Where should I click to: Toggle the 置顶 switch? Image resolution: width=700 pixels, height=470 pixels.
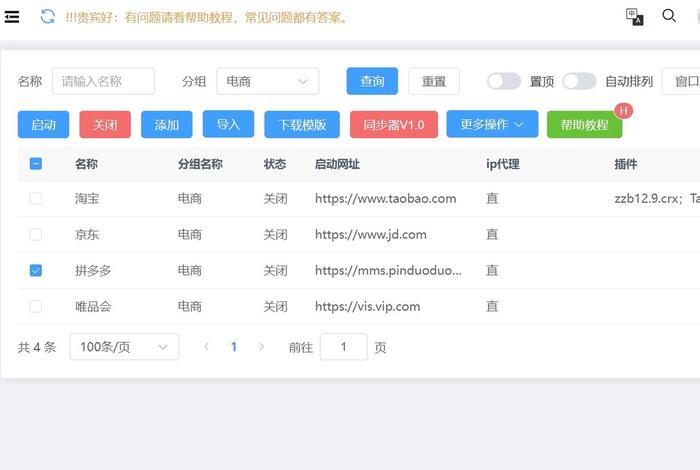504,81
